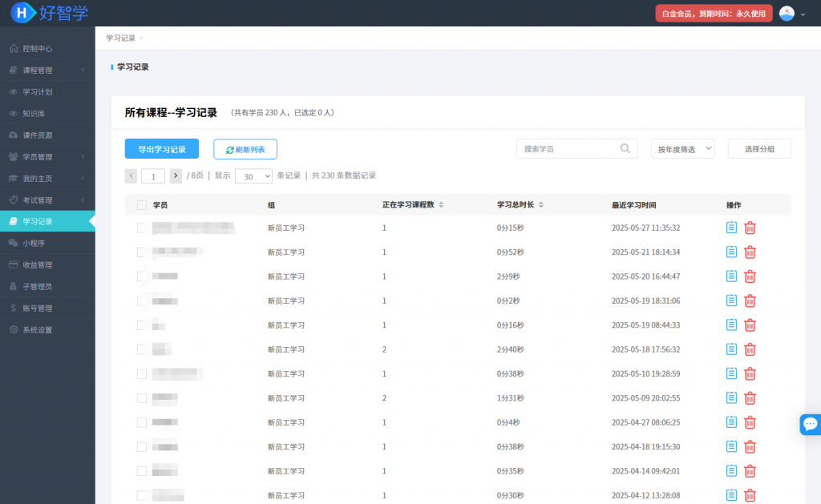
Task: Click 学习记录 breadcrumb link
Action: pyautogui.click(x=120, y=38)
